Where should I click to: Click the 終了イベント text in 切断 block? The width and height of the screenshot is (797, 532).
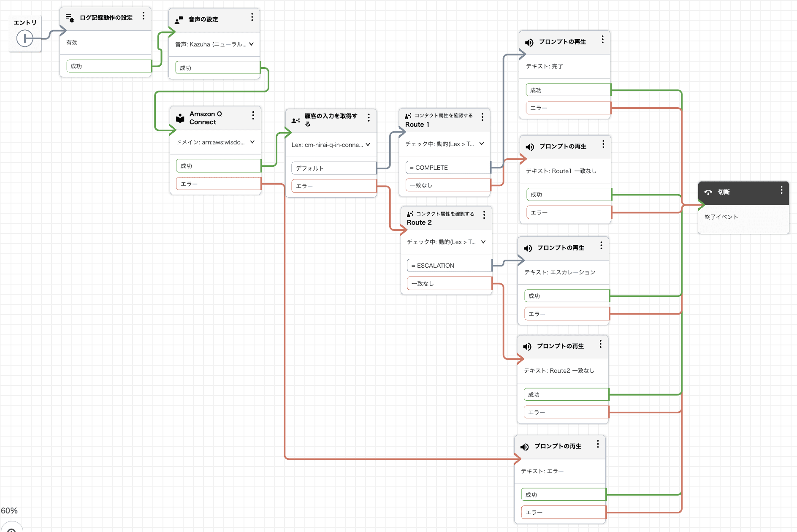[721, 217]
